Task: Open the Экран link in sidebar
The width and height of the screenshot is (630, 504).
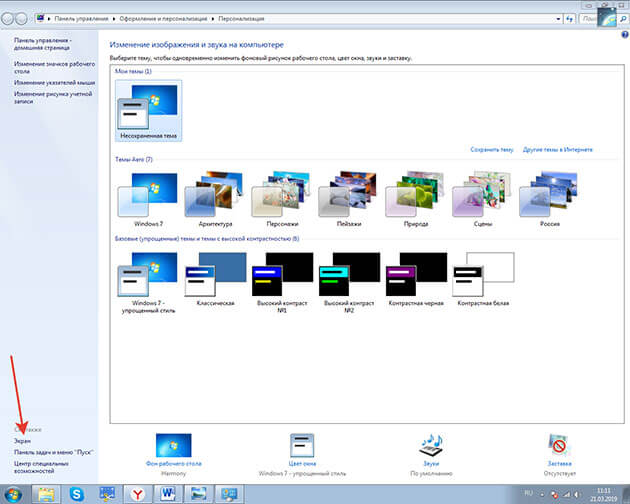Action: [x=22, y=441]
